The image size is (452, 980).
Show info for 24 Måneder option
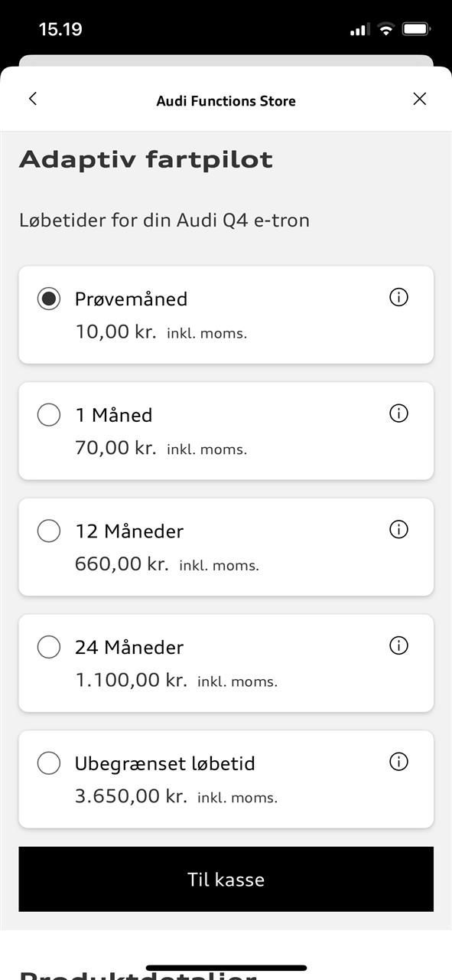point(398,645)
